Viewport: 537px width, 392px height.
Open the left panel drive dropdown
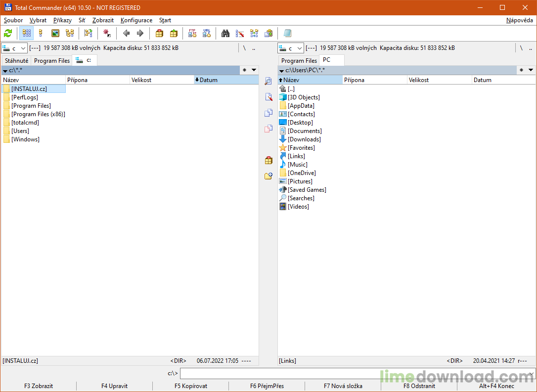pos(14,48)
